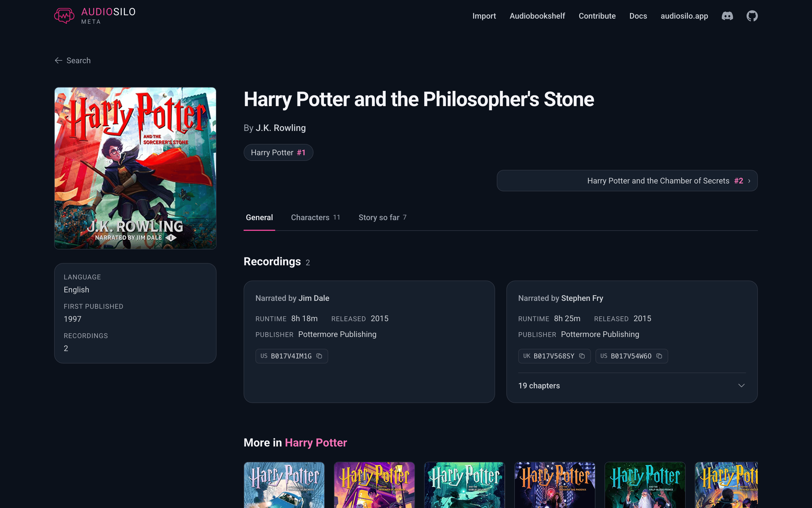812x508 pixels.
Task: Copy US code B017V54W60 icon
Action: pos(659,356)
